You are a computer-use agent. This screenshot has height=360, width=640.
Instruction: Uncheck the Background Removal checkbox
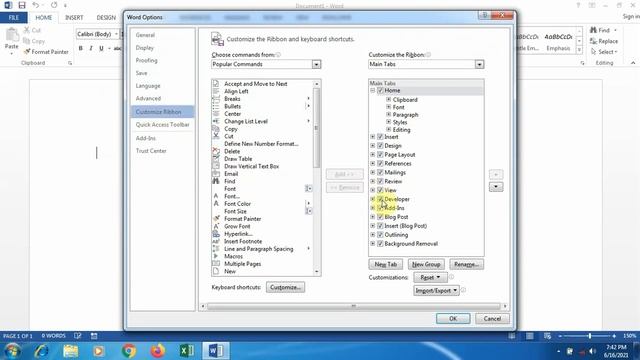(x=380, y=244)
